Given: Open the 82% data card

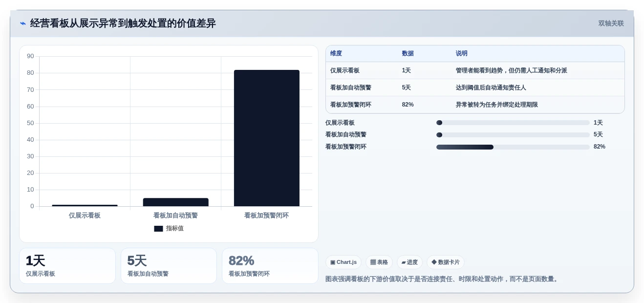Looking at the screenshot, I should [270, 266].
